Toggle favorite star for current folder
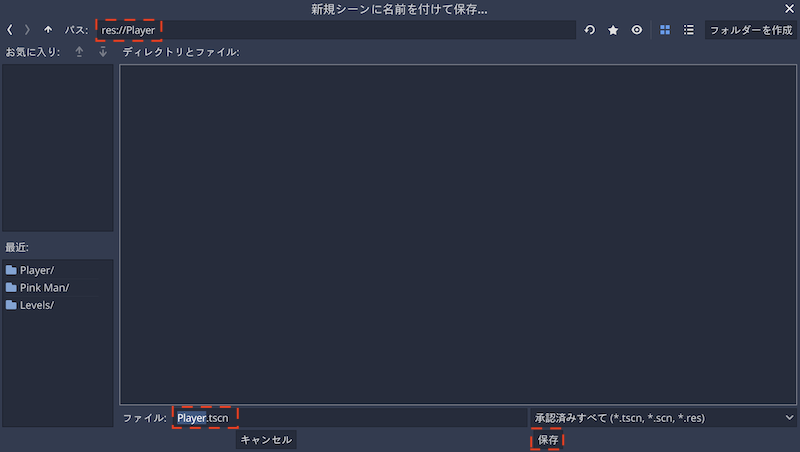The image size is (800, 452). pos(613,30)
